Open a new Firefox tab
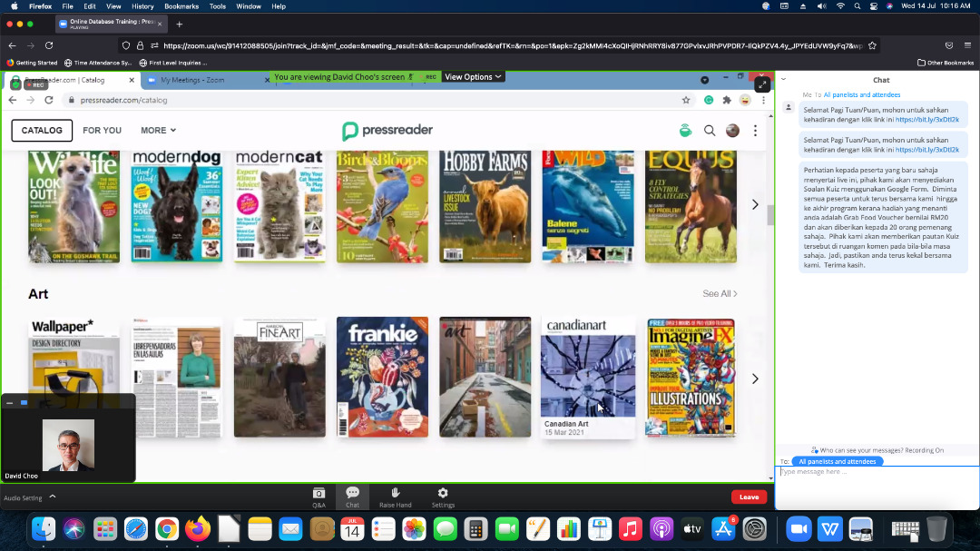Screen dimensions: 980x551 click(180, 25)
